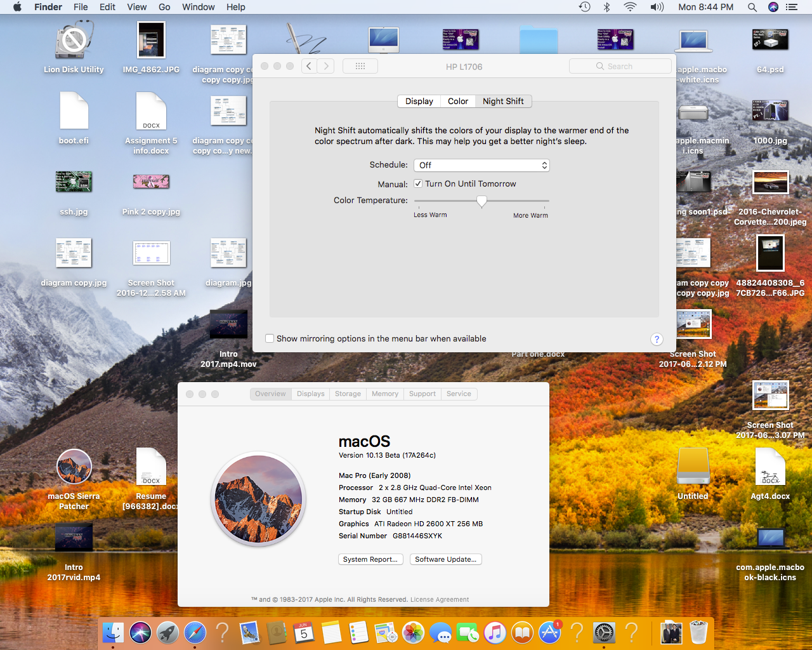
Task: Open the License Agreement link
Action: point(440,599)
